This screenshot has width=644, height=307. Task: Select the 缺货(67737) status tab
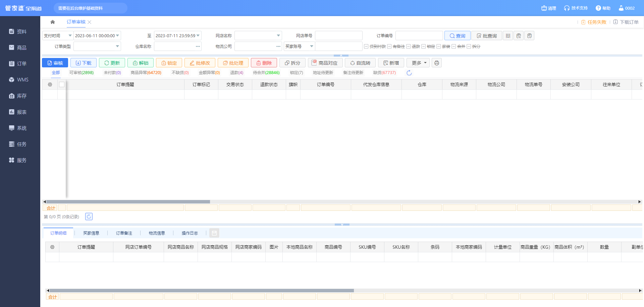(x=384, y=73)
